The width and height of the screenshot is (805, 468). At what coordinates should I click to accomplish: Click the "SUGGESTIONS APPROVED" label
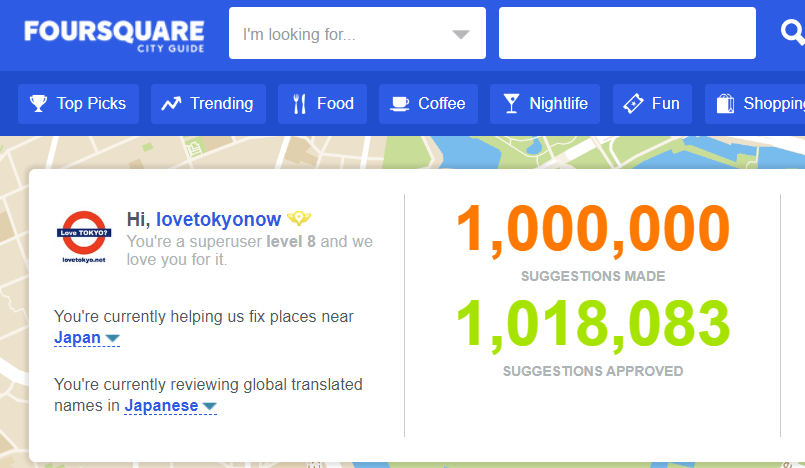(593, 371)
